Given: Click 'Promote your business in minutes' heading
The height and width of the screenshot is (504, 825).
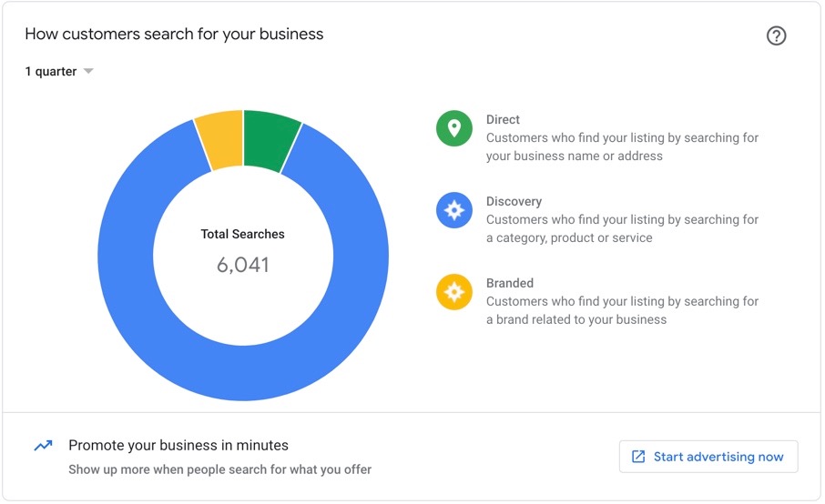Looking at the screenshot, I should tap(178, 446).
